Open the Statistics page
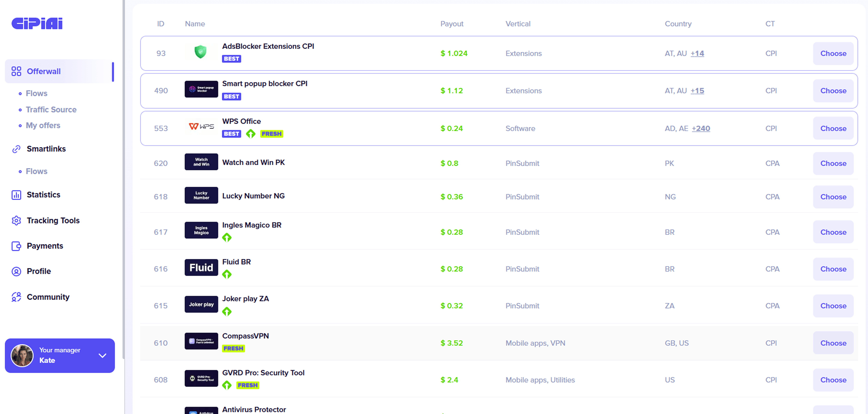The height and width of the screenshot is (414, 868). (x=43, y=195)
